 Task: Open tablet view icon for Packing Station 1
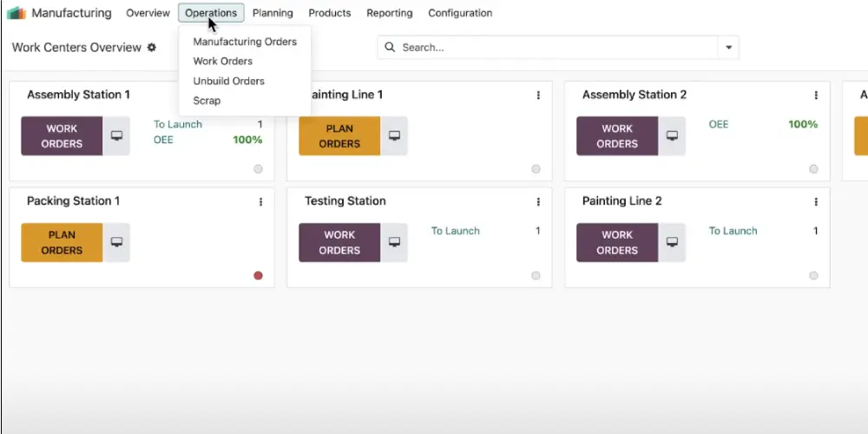coord(116,242)
